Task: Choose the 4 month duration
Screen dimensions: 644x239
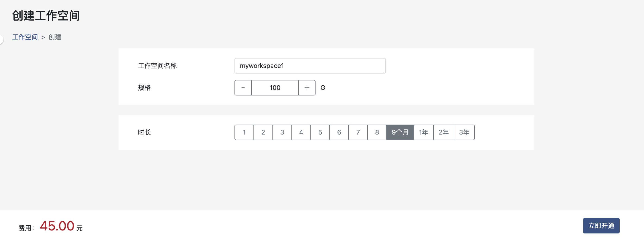Action: pos(301,132)
